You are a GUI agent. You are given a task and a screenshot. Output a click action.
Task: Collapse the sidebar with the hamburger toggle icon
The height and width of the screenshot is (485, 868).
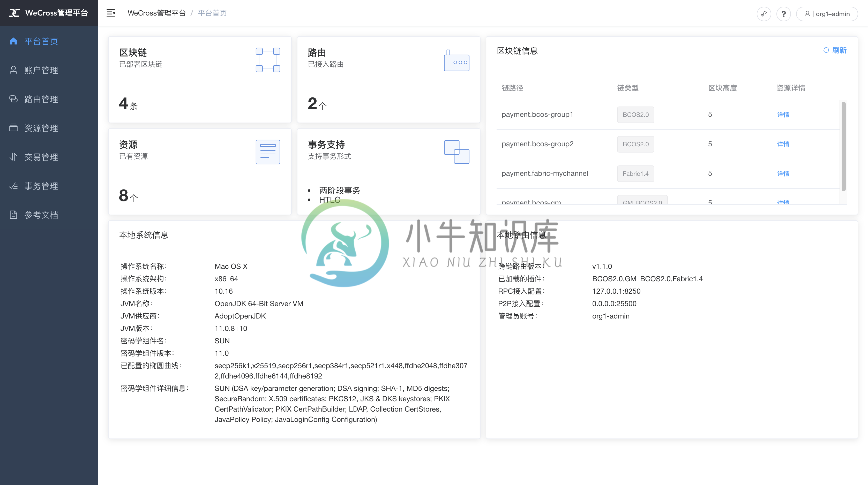[x=110, y=13]
